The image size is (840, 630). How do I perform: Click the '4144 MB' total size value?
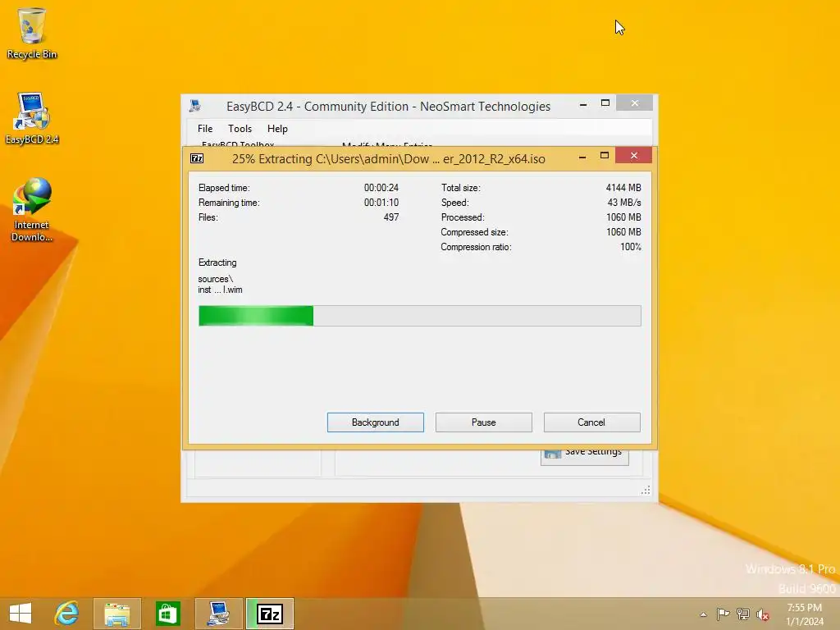[623, 188]
